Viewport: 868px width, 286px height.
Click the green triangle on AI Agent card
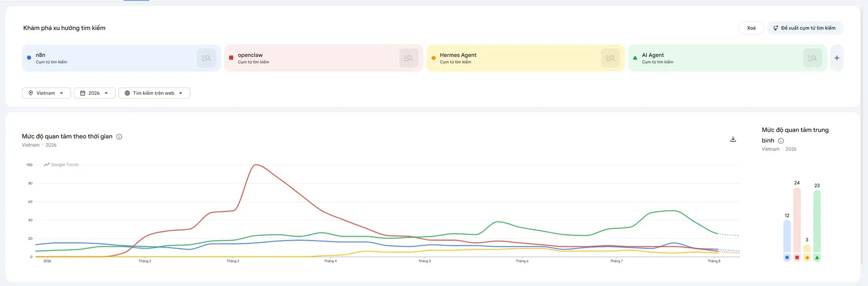click(635, 57)
